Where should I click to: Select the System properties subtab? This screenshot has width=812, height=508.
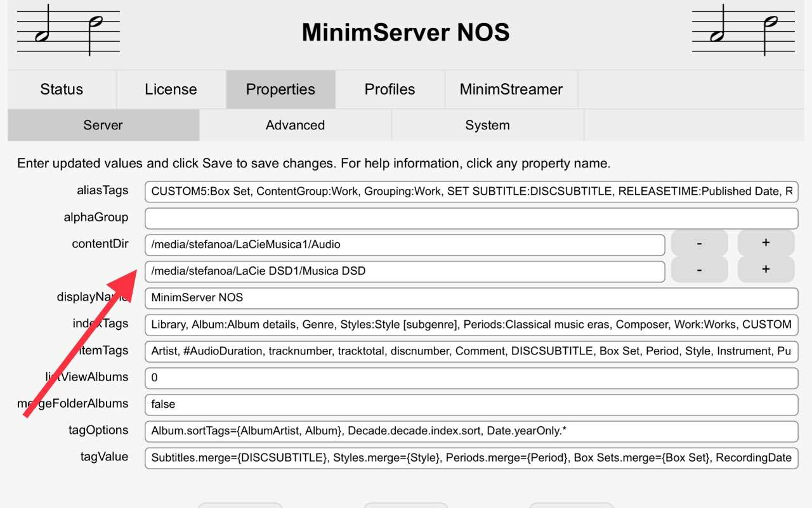pos(487,126)
